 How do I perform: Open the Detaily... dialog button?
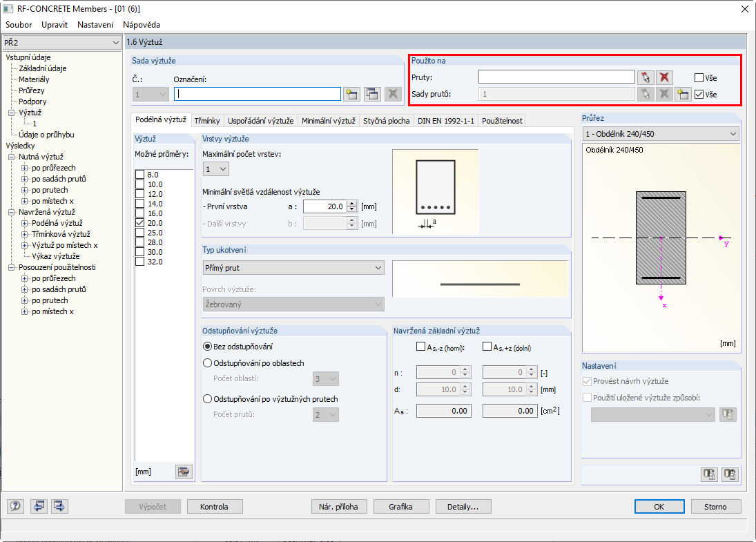(463, 506)
